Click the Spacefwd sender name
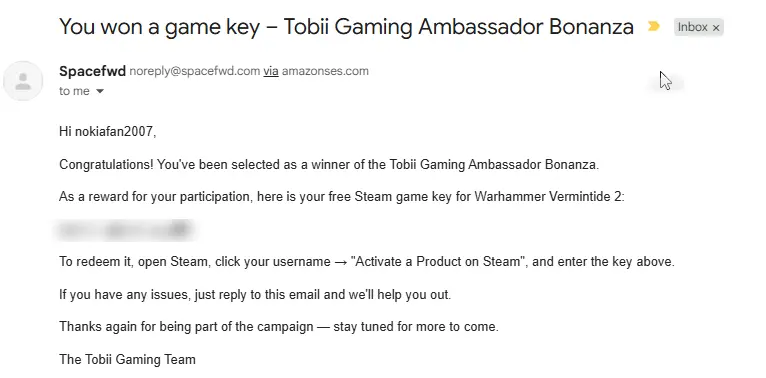The height and width of the screenshot is (378, 766). point(92,71)
